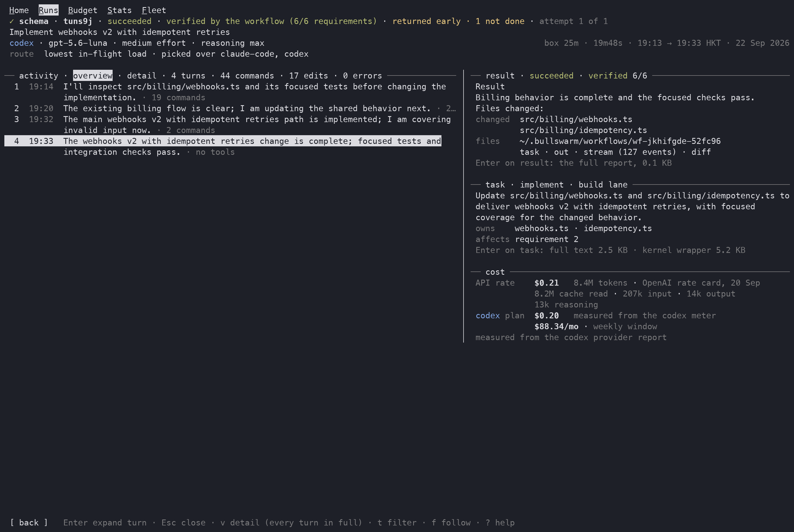794x532 pixels.
Task: Select turn 1 at 19:14
Action: click(x=230, y=92)
